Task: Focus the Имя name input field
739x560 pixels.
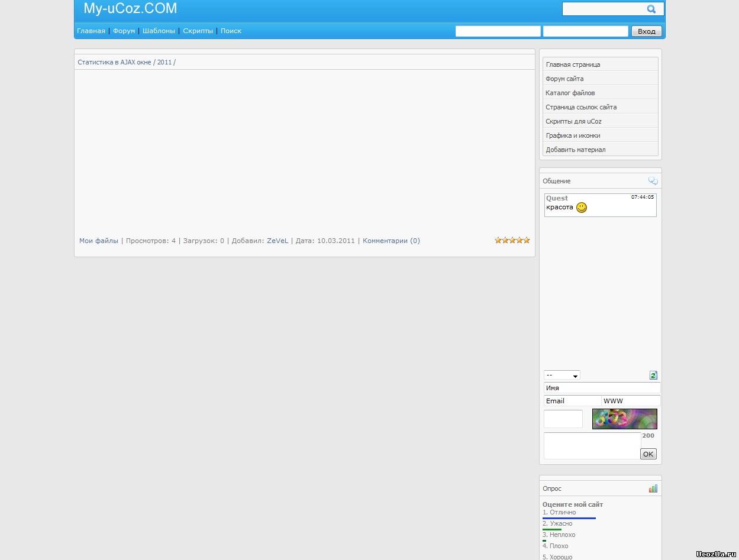Action: click(x=601, y=388)
